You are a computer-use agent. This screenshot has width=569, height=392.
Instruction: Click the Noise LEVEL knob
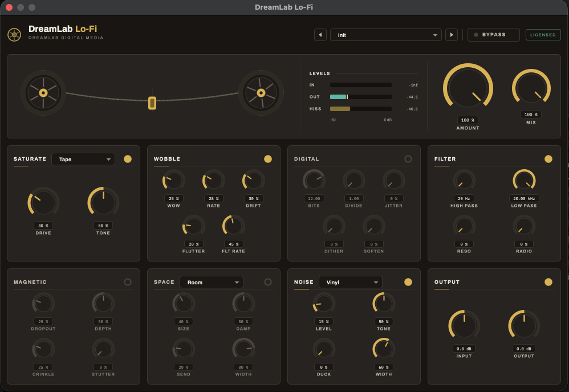coord(324,304)
